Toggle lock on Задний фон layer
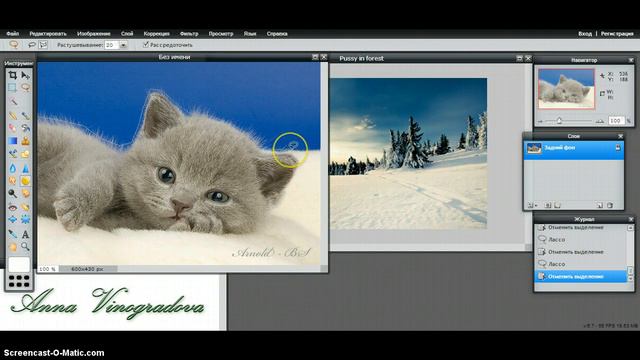This screenshot has width=640, height=360. [618, 148]
